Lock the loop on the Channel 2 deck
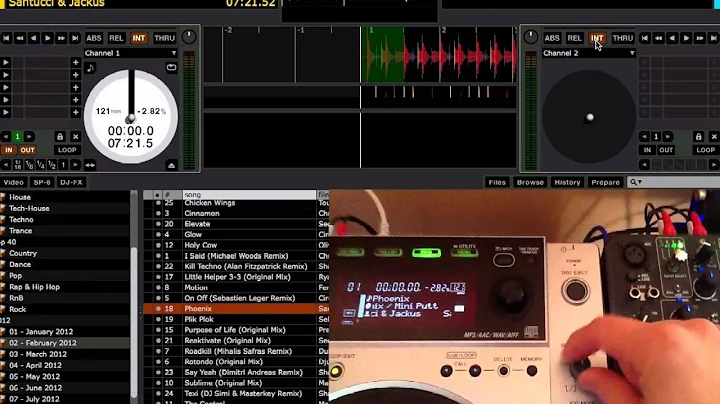 (x=698, y=137)
